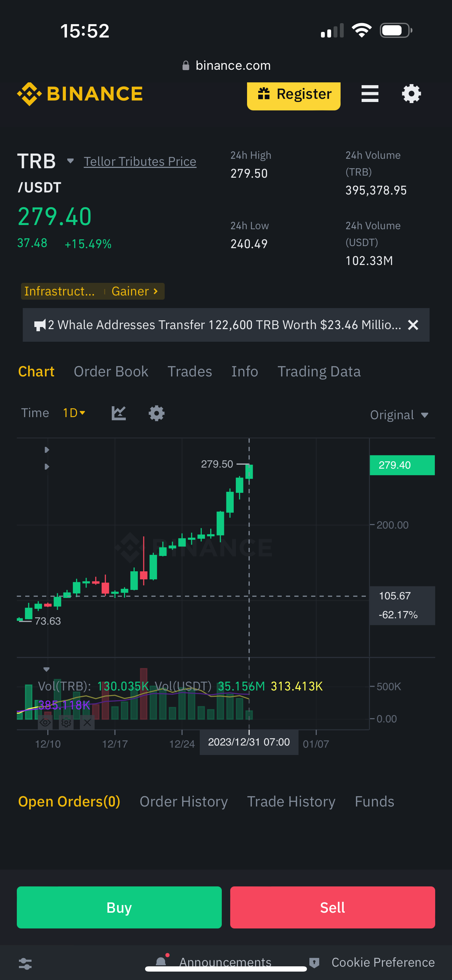This screenshot has width=452, height=980.
Task: Click the 73.63 chart low label
Action: pos(48,621)
